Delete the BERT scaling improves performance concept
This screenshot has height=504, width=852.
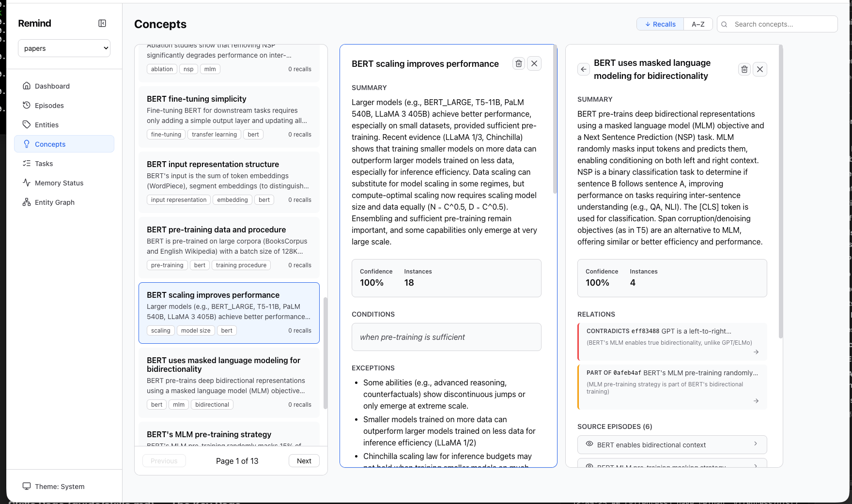[x=519, y=63]
